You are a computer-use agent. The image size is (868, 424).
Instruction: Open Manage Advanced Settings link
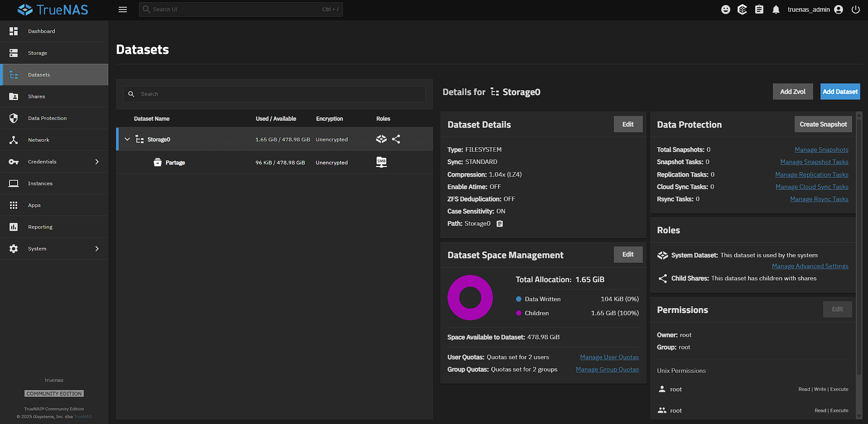(810, 266)
